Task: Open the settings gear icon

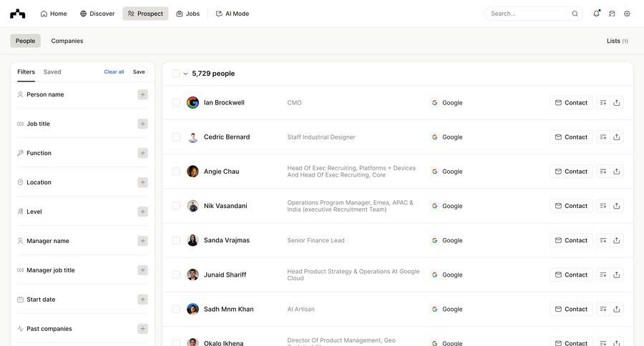Action: [x=627, y=14]
